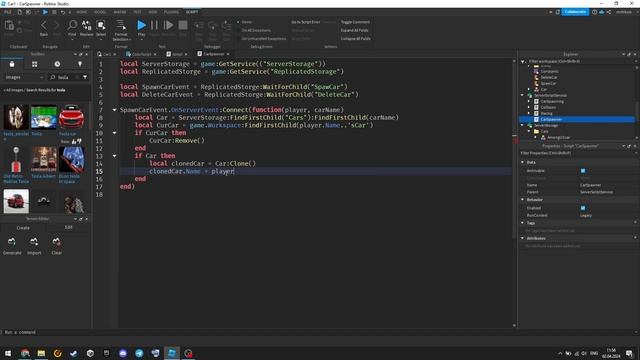Click Filter workspace field in Explorer
Screen dimensions: 640x360
click(580, 61)
